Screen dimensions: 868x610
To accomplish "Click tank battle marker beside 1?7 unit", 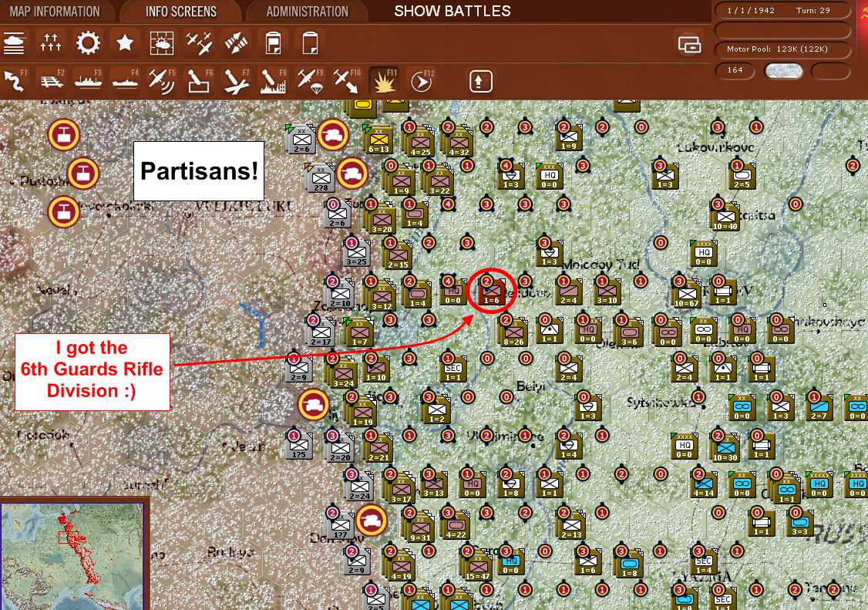I will (371, 521).
